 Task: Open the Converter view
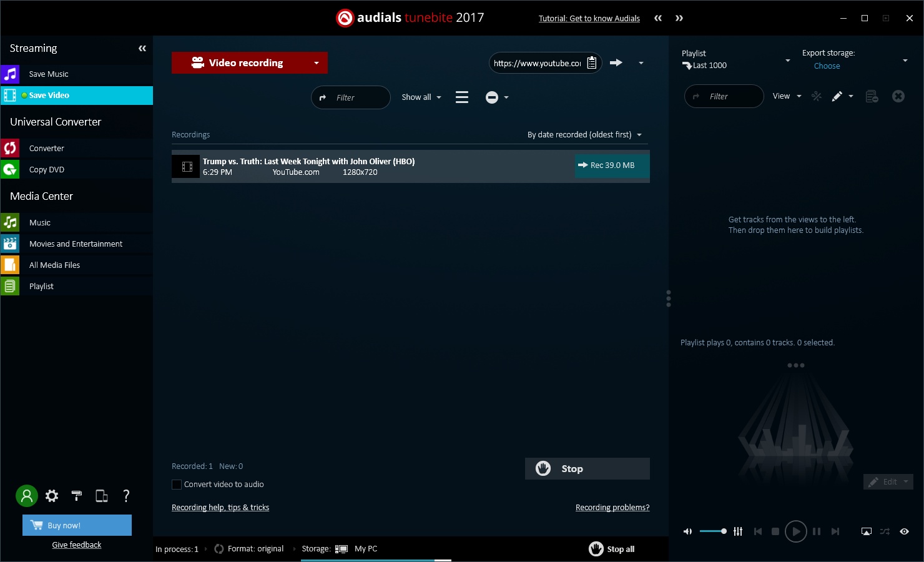click(x=76, y=148)
